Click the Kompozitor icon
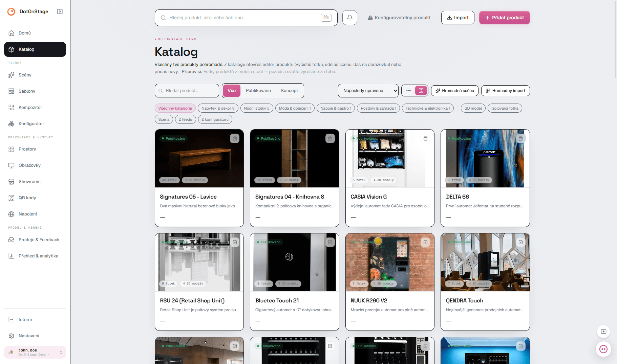This screenshot has height=364, width=617. [11, 108]
